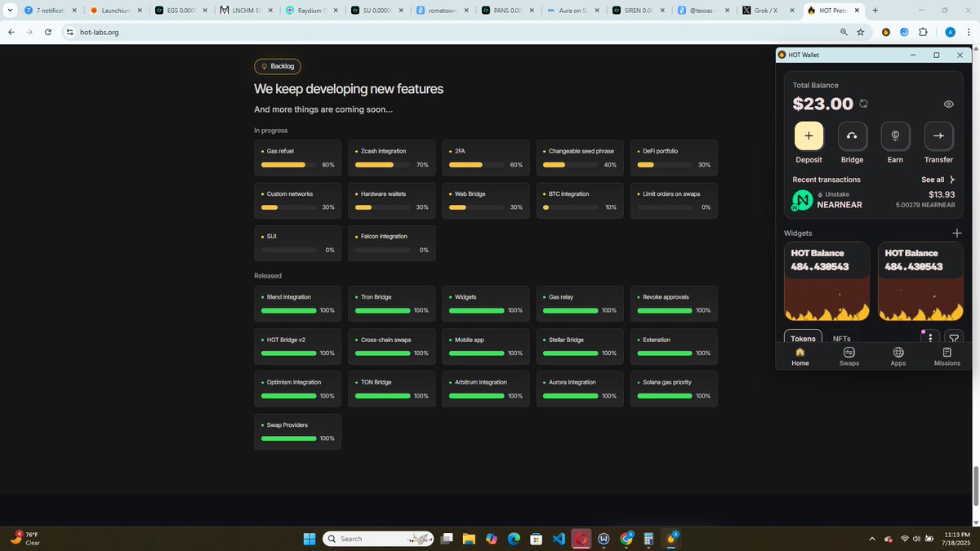
Task: Bookmark this page with the star icon
Action: [860, 32]
